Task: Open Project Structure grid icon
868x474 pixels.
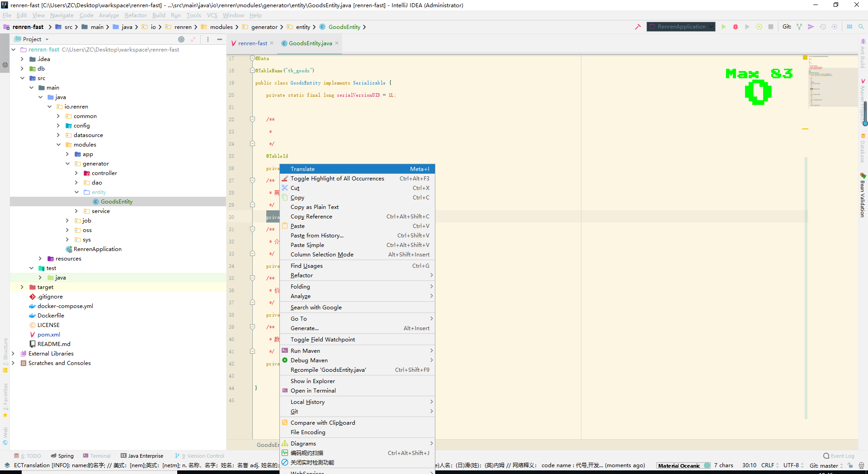Action: (849, 27)
